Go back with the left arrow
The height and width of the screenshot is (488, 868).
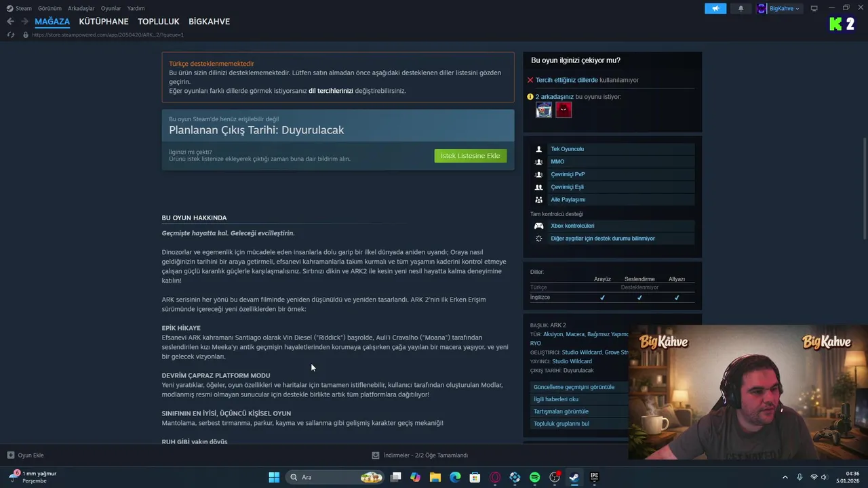[x=10, y=22]
